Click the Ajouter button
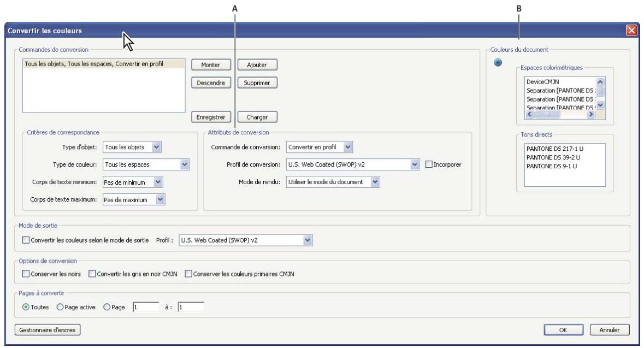 pos(257,65)
